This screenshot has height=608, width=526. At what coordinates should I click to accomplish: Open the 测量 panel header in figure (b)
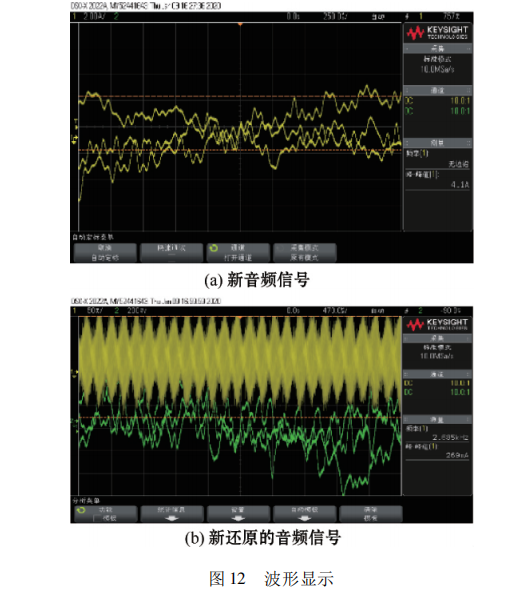(x=438, y=420)
